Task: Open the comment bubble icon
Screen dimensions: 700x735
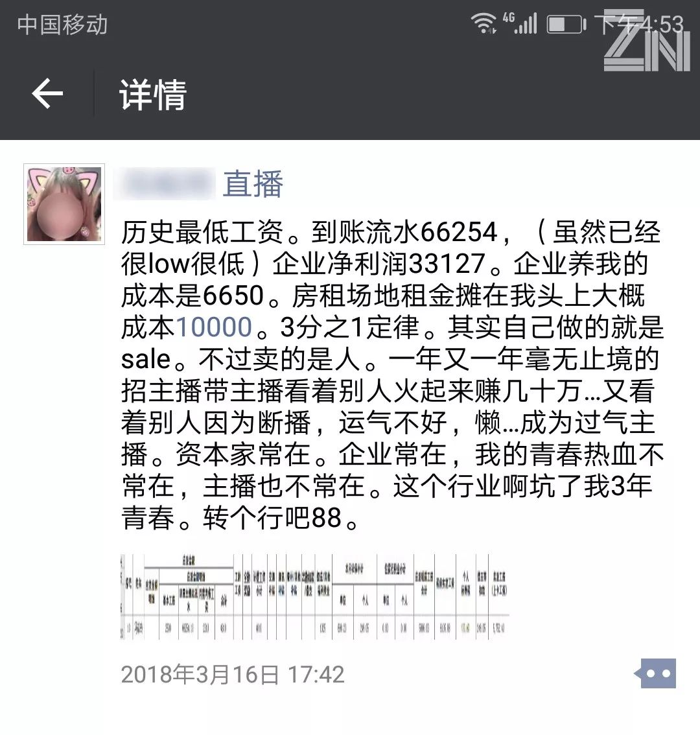Action: pyautogui.click(x=655, y=673)
